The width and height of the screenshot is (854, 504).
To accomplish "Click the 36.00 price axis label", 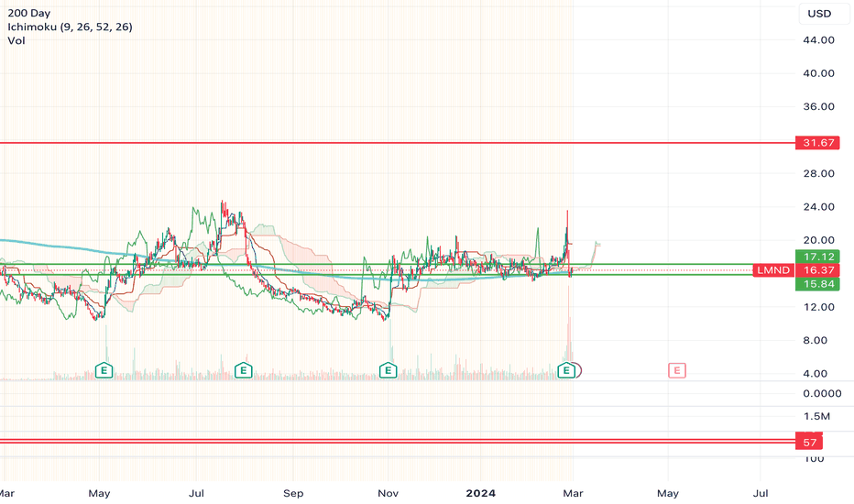I will [x=818, y=106].
